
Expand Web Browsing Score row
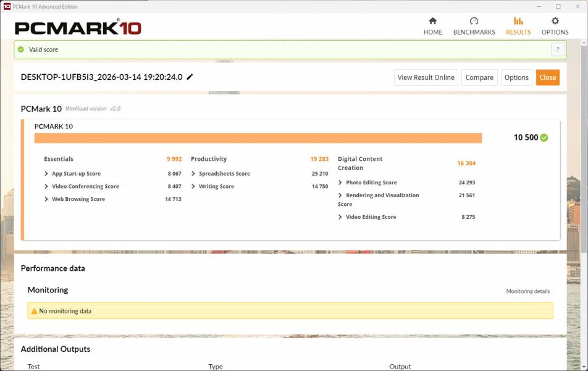[46, 199]
